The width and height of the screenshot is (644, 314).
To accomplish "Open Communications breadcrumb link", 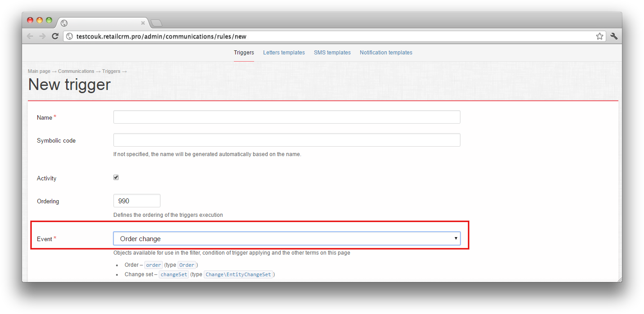I will (x=76, y=71).
